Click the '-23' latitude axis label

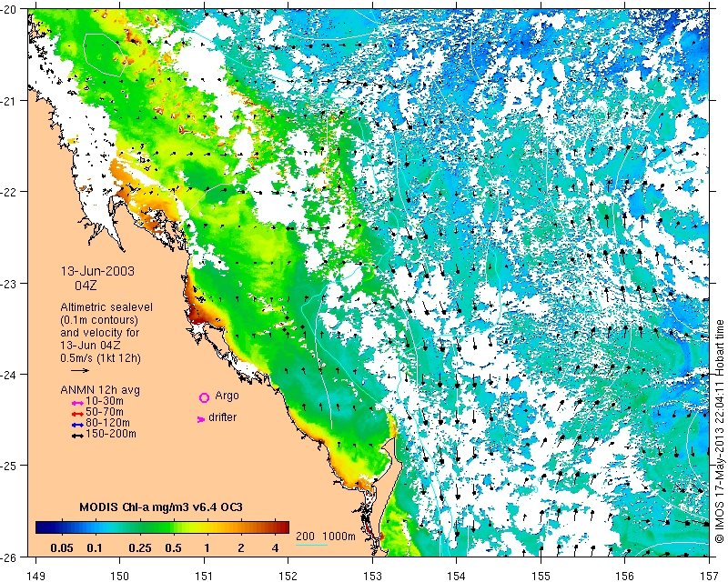click(10, 283)
